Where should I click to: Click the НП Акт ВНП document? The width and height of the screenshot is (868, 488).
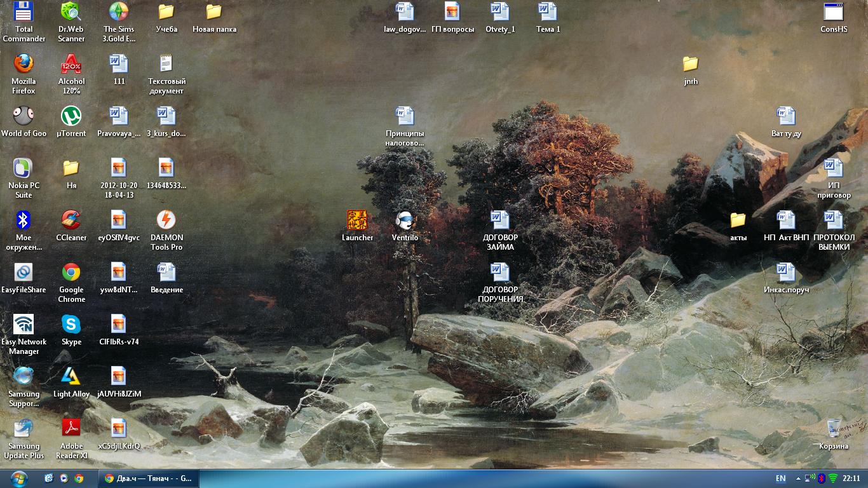click(786, 226)
